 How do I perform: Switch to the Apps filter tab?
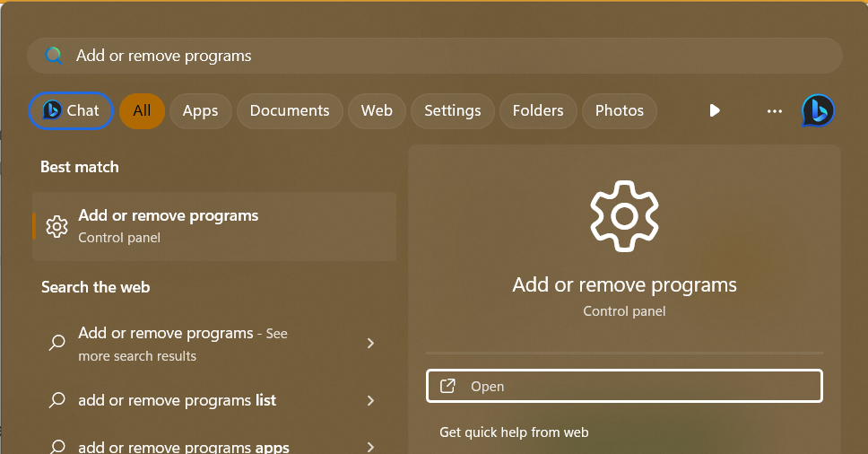point(200,110)
